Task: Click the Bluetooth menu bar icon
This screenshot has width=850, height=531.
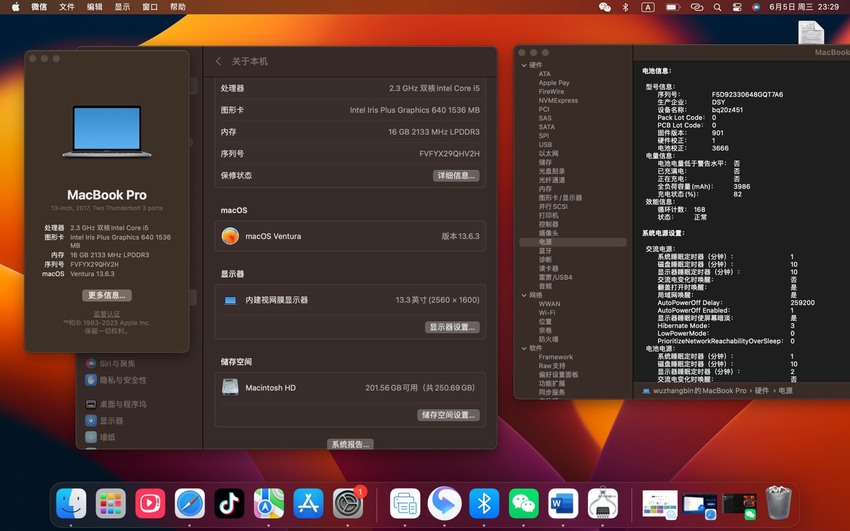Action: [x=625, y=7]
